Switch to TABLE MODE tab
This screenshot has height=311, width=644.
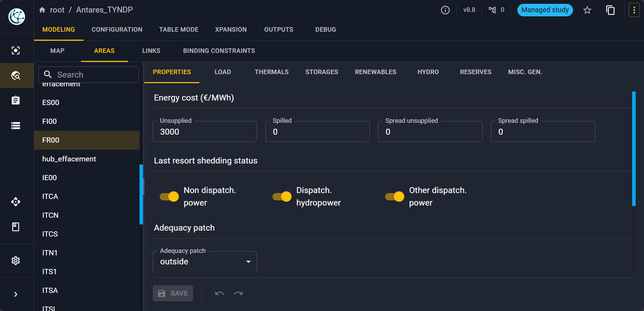tap(179, 30)
